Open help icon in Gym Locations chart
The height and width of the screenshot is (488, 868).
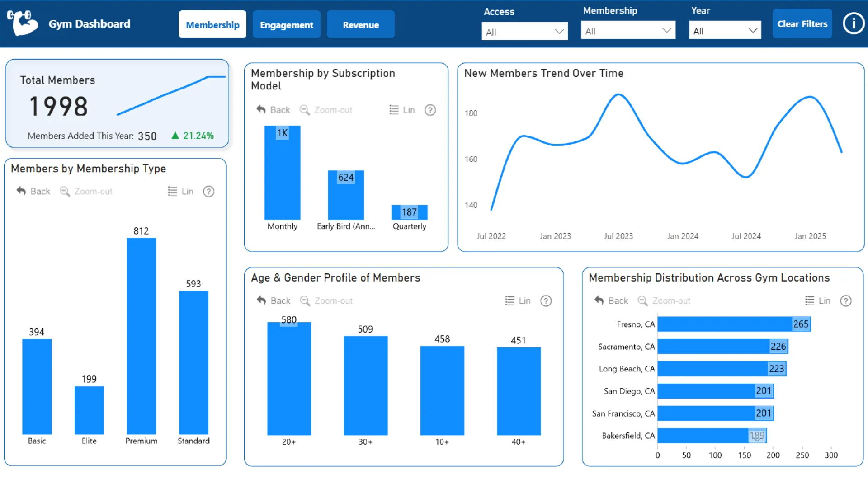(845, 300)
